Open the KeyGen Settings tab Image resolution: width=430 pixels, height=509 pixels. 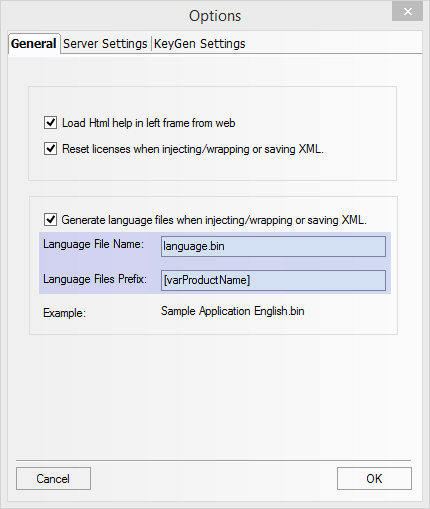coord(200,44)
